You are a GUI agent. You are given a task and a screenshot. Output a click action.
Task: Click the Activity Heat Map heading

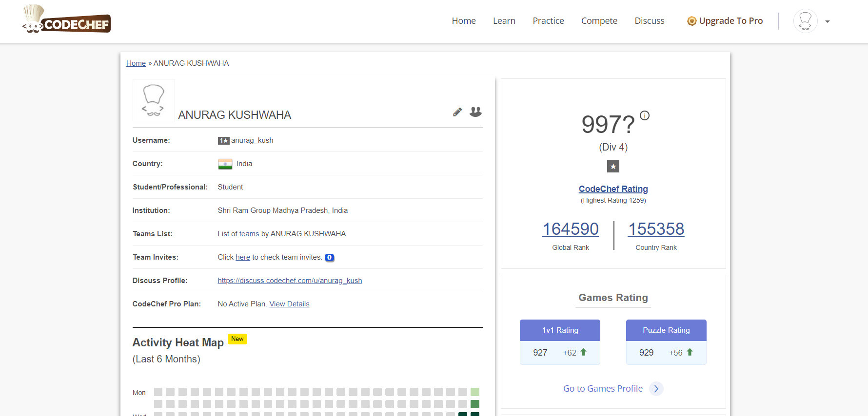(x=178, y=342)
